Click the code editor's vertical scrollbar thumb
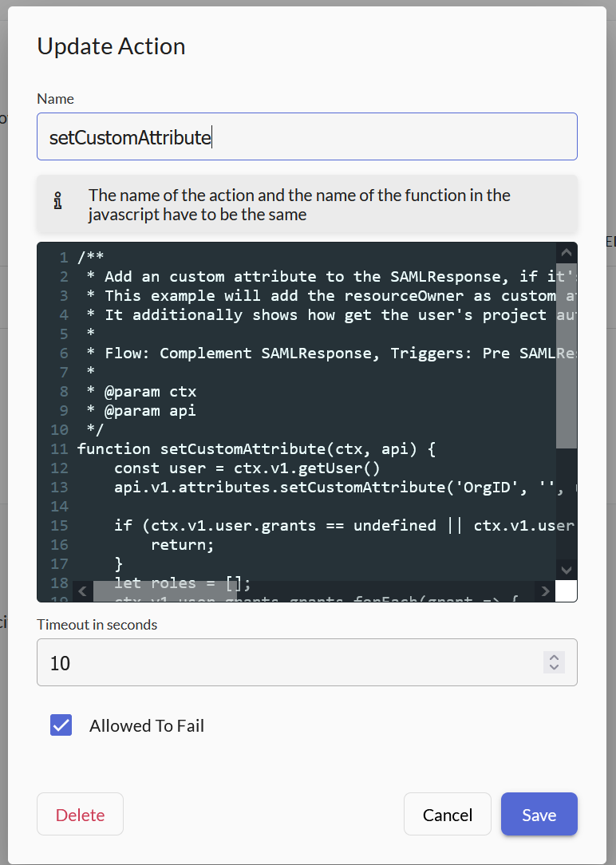The image size is (616, 865). (x=566, y=355)
